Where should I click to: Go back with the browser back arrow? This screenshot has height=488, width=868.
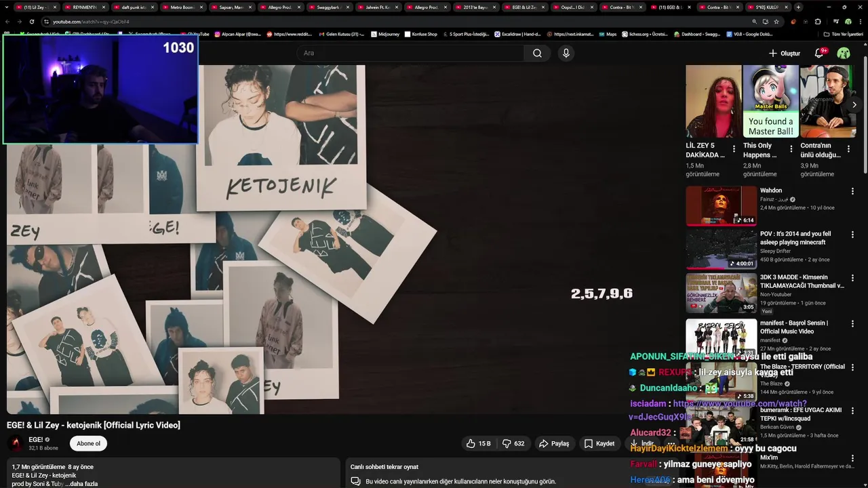click(7, 22)
